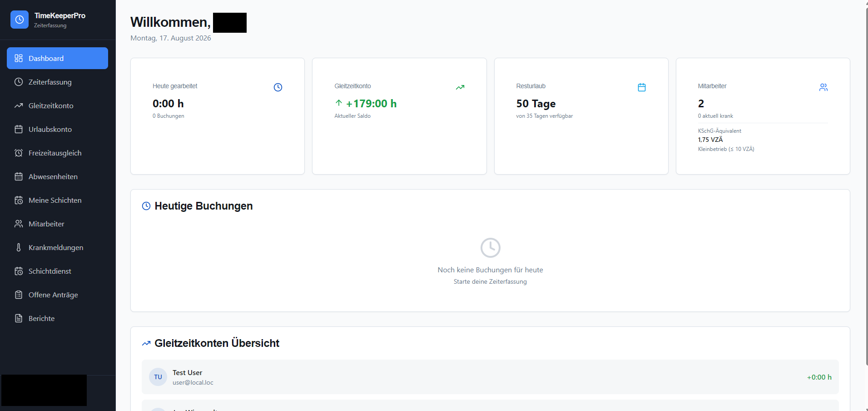Open Offene Anträge
The width and height of the screenshot is (868, 411).
pyautogui.click(x=57, y=295)
